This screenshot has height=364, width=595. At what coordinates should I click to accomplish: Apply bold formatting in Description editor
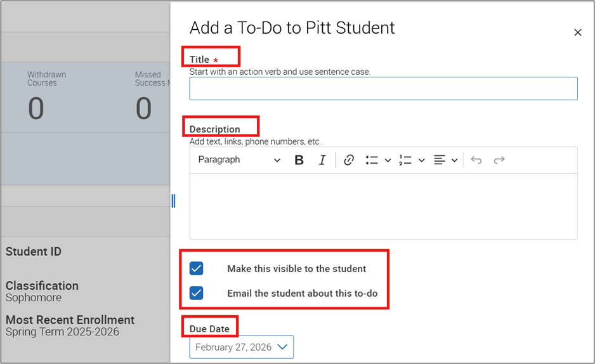299,160
